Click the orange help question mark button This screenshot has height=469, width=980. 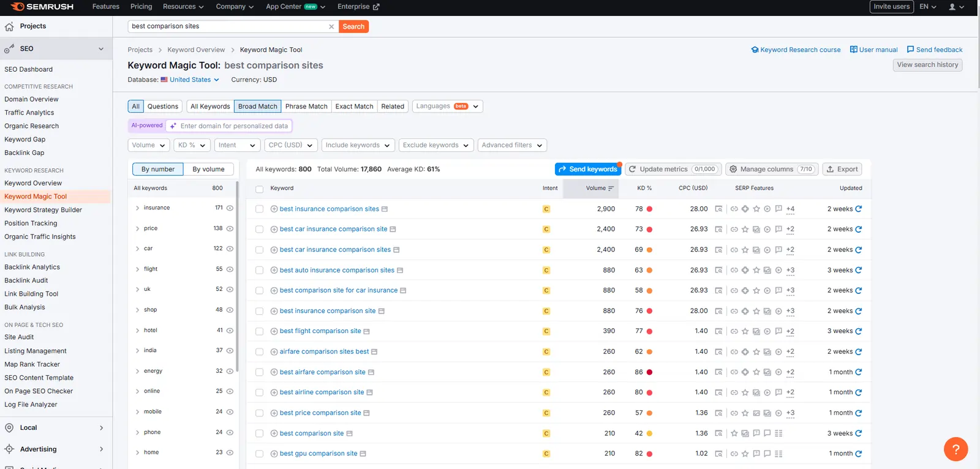click(x=956, y=449)
